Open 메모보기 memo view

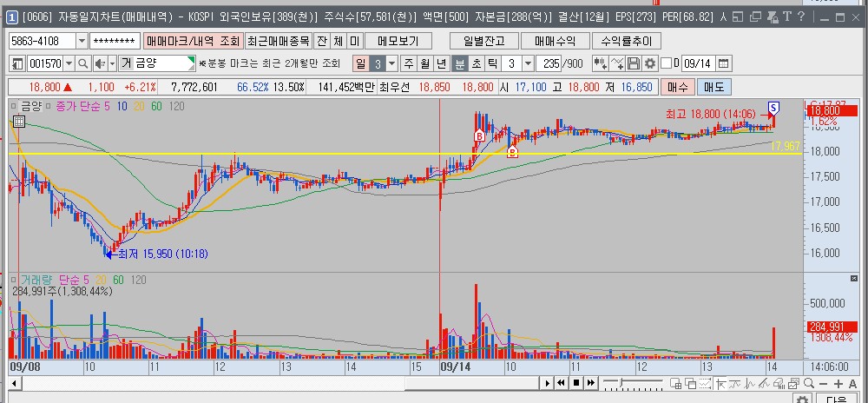pos(398,41)
